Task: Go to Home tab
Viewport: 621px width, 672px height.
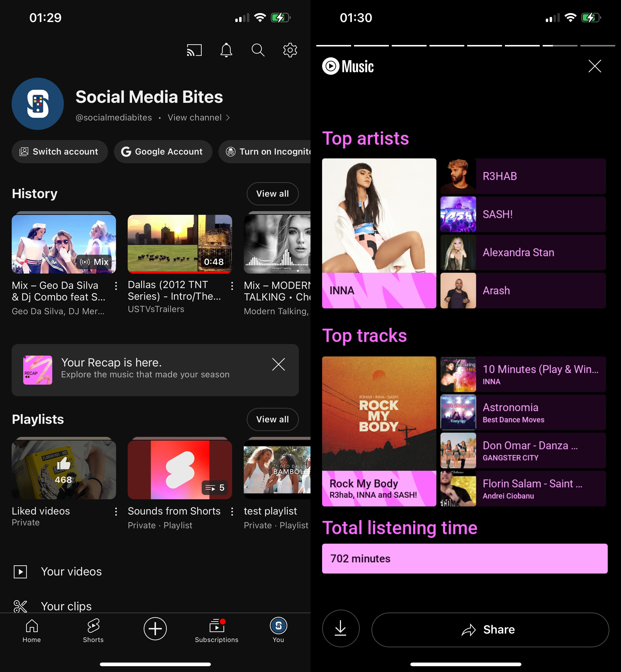Action: tap(32, 631)
